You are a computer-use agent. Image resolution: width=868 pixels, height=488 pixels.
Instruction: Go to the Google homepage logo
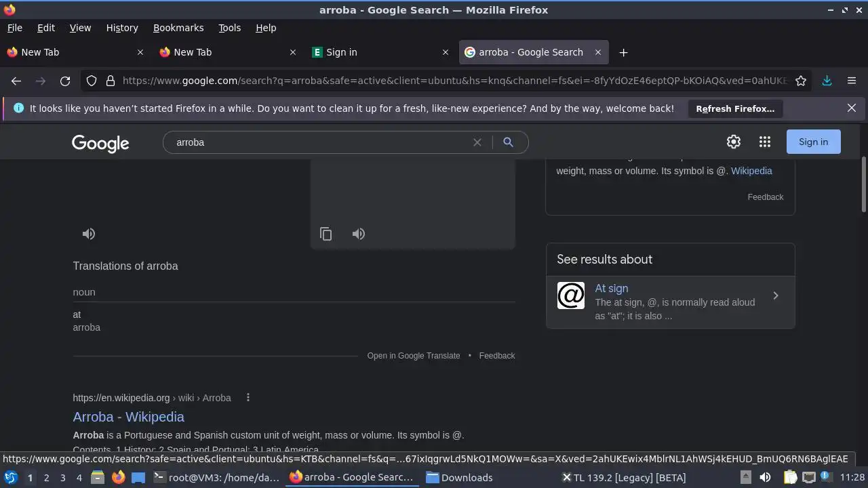pyautogui.click(x=100, y=143)
